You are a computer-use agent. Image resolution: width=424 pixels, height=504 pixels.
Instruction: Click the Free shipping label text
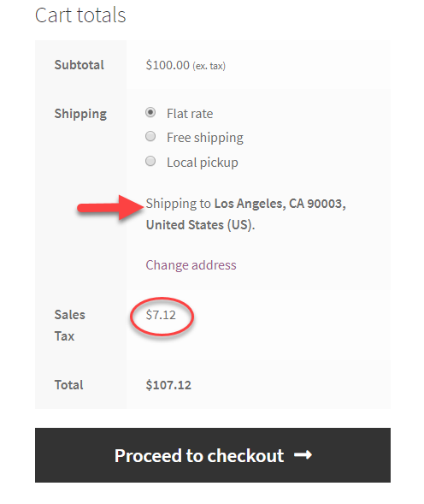point(205,138)
